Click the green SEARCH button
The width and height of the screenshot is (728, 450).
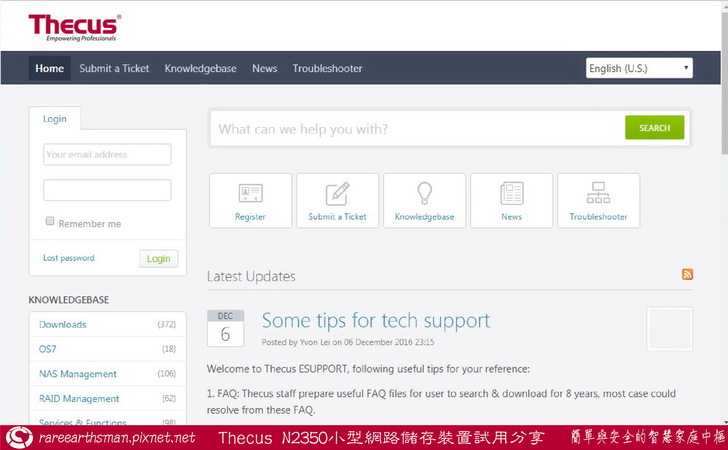click(654, 127)
